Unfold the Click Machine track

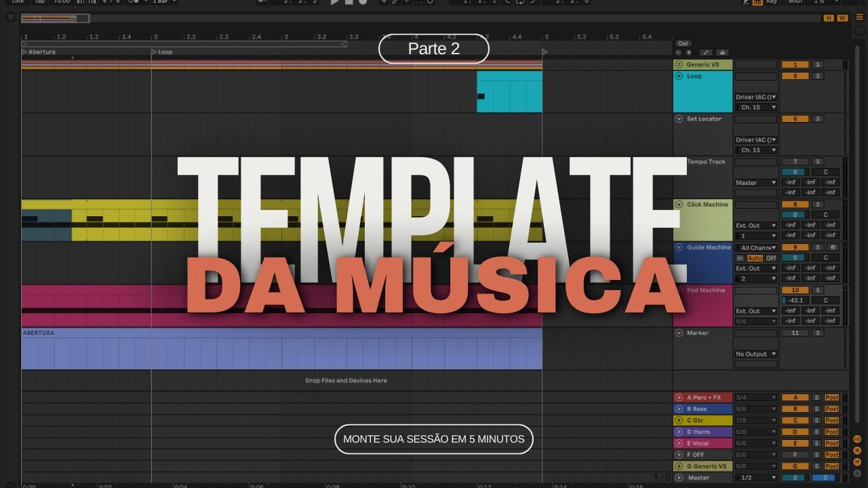click(x=679, y=204)
